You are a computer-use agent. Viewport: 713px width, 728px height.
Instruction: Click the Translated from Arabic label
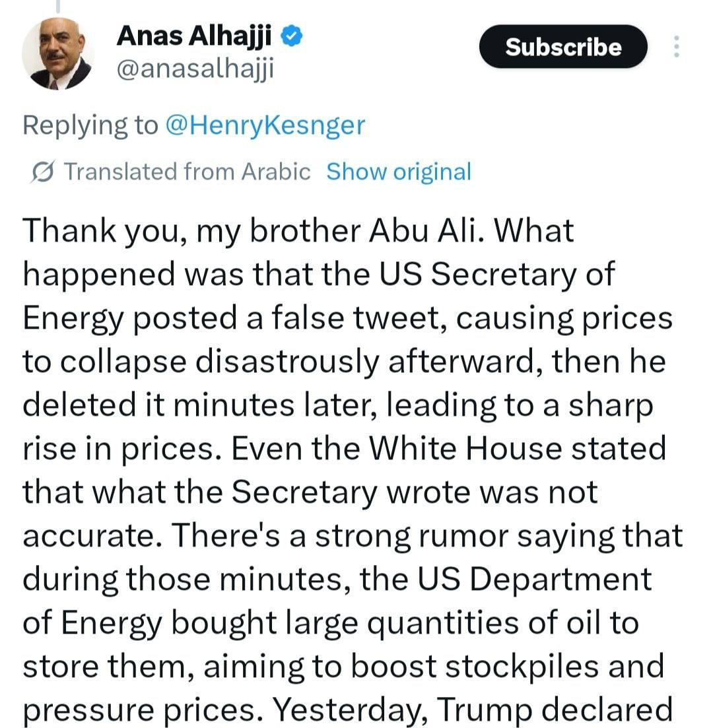(x=187, y=172)
